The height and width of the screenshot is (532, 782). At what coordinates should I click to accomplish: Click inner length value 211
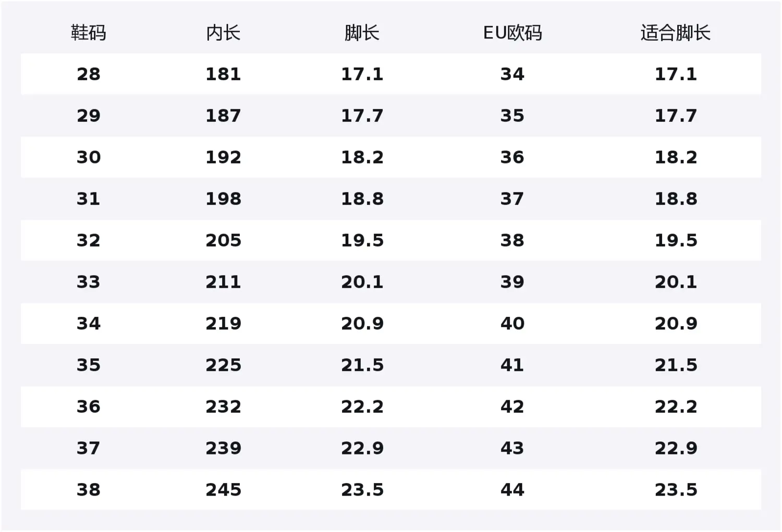pyautogui.click(x=223, y=282)
